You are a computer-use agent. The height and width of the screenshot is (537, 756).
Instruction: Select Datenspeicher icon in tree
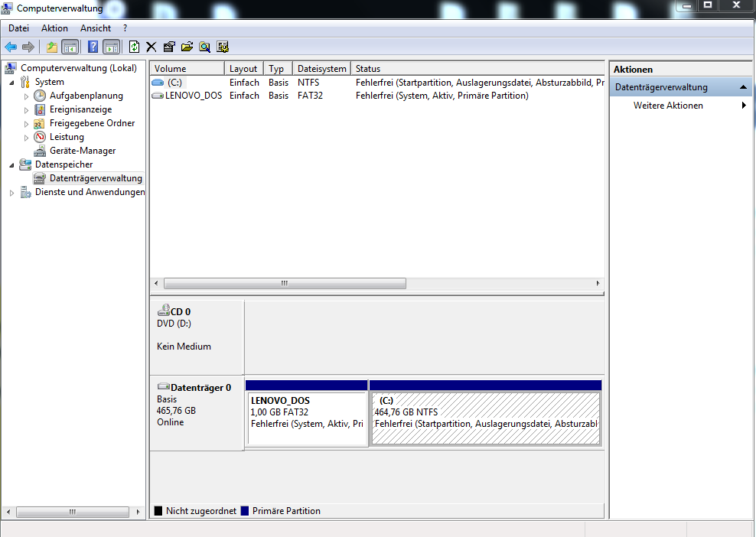(x=25, y=164)
